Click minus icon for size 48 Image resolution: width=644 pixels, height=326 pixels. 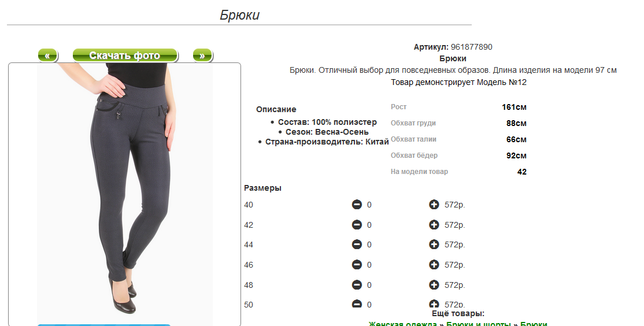(x=357, y=284)
